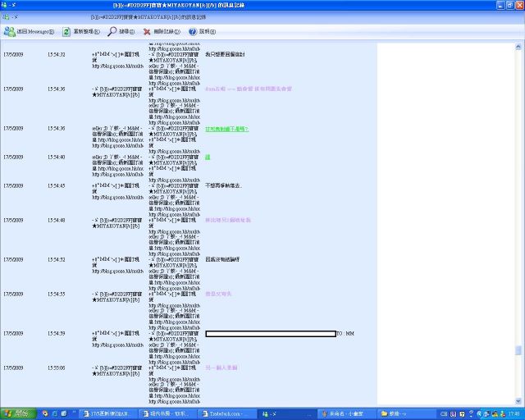
Task: Switch to the Datedock.com taskbar window
Action: coord(227,413)
